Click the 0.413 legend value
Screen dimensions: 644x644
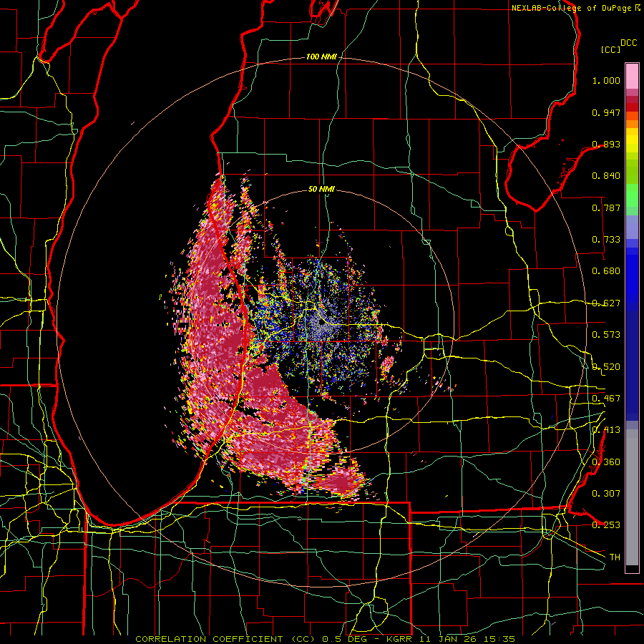[x=606, y=430]
